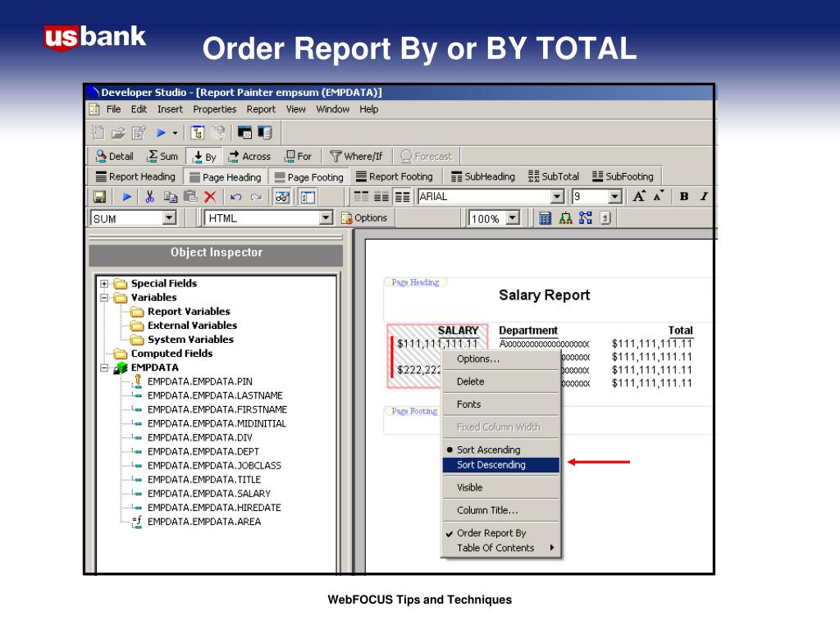Click the Options button beside HTML dropdown

coord(364,217)
